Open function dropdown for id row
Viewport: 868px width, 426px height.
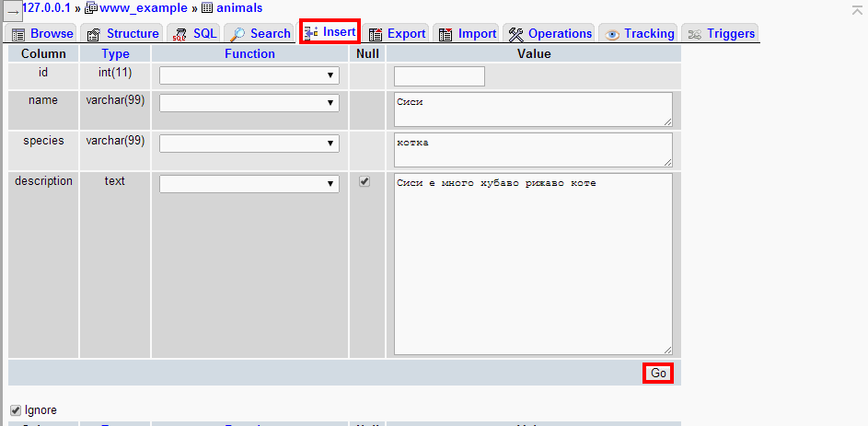(249, 75)
